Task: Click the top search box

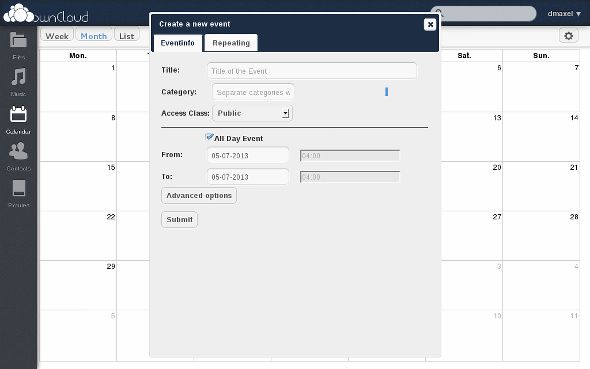Action: coord(483,14)
